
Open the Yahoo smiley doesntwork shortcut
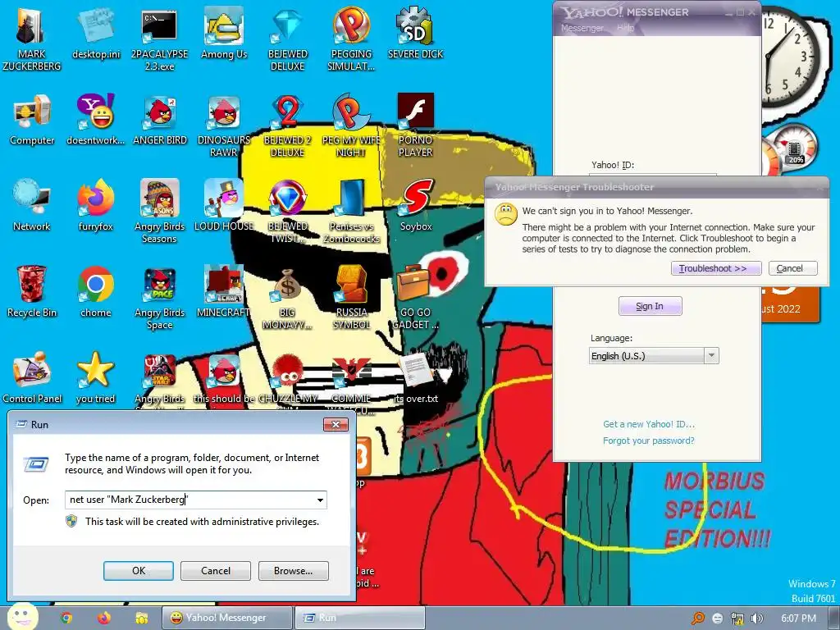[x=95, y=112]
